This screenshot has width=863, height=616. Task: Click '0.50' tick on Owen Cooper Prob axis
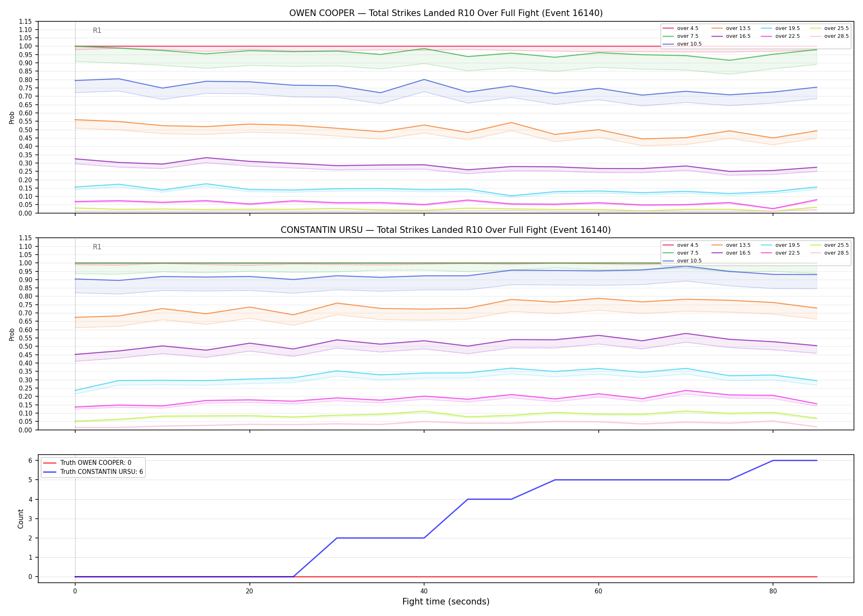25,130
